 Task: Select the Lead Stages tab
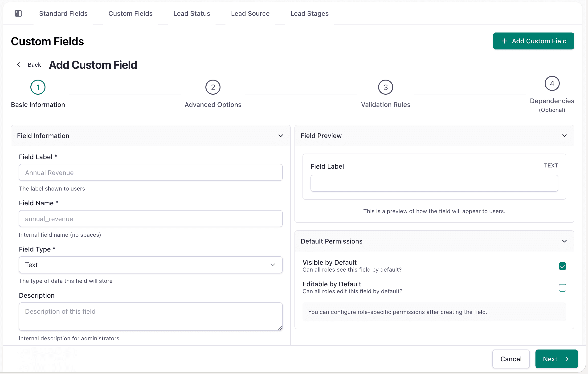click(309, 13)
